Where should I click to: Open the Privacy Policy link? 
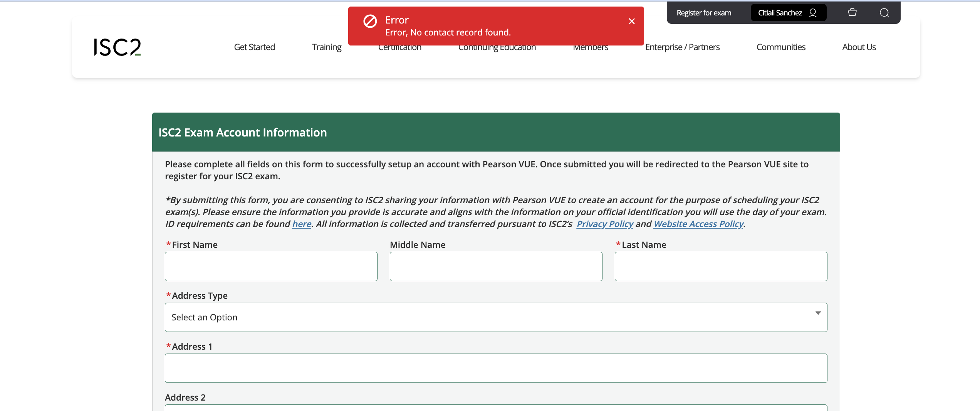604,224
